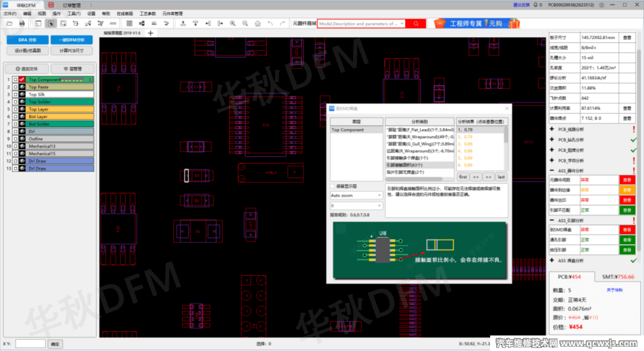
Task: Enable the 保留显示层 checkbox in dialog
Action: pyautogui.click(x=333, y=186)
